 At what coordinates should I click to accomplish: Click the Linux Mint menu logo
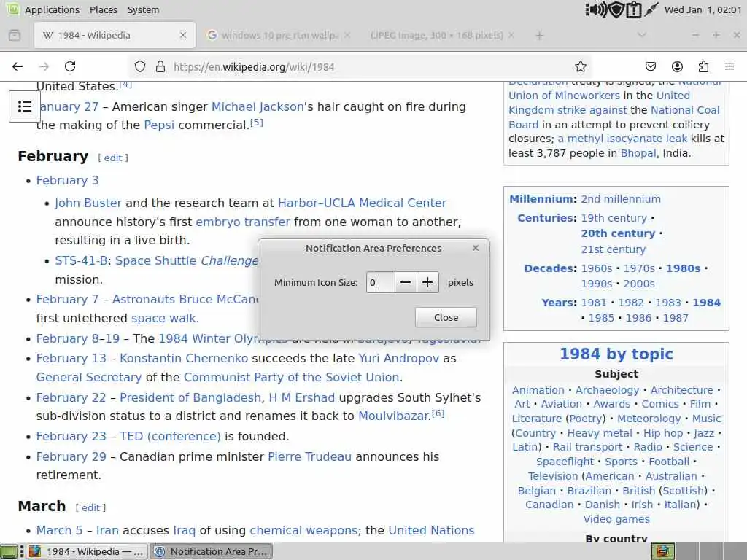12,9
